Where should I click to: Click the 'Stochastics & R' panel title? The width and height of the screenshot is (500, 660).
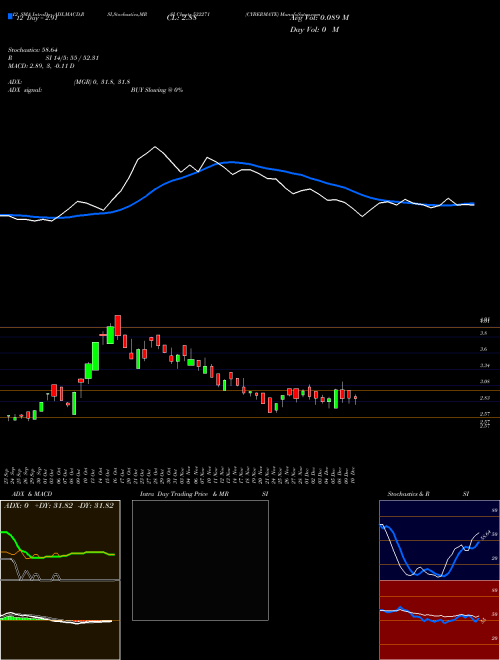pyautogui.click(x=409, y=494)
